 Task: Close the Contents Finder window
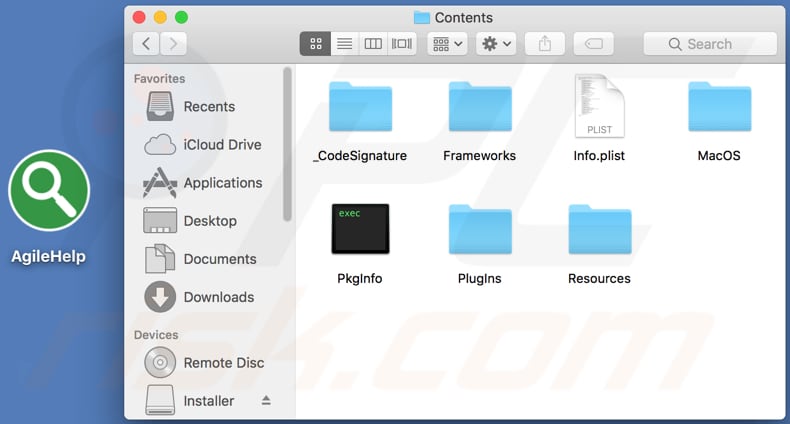pos(139,18)
